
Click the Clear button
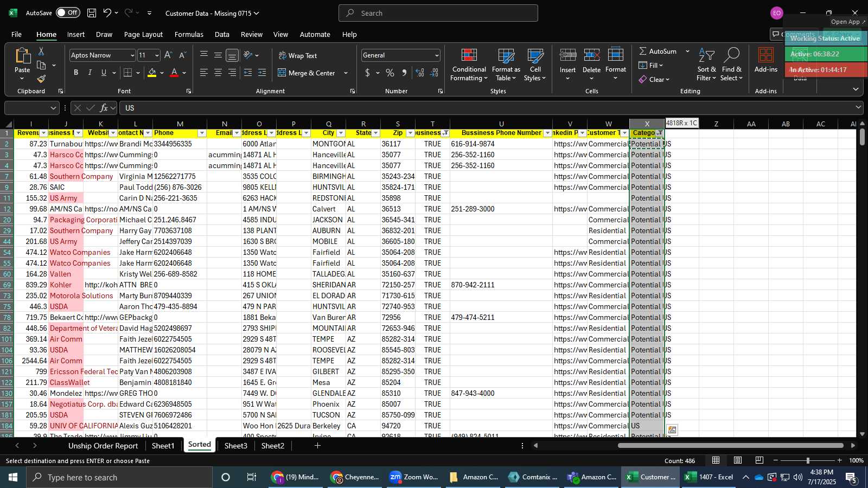point(654,79)
